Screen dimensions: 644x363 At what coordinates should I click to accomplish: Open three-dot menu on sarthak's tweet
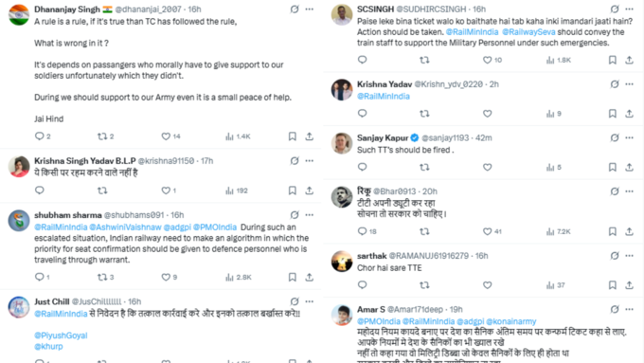coord(629,256)
